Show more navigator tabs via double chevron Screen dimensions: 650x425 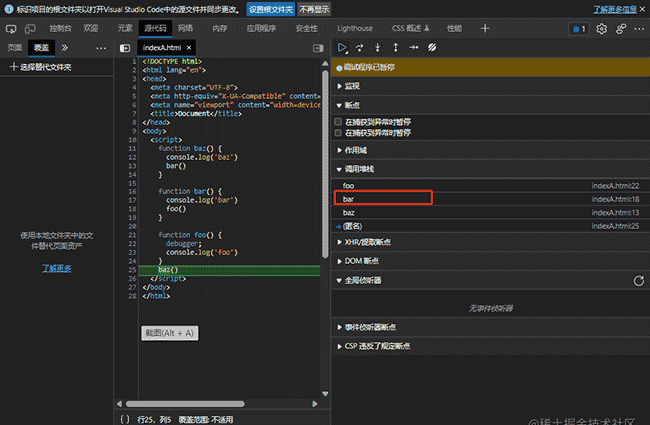[x=65, y=48]
